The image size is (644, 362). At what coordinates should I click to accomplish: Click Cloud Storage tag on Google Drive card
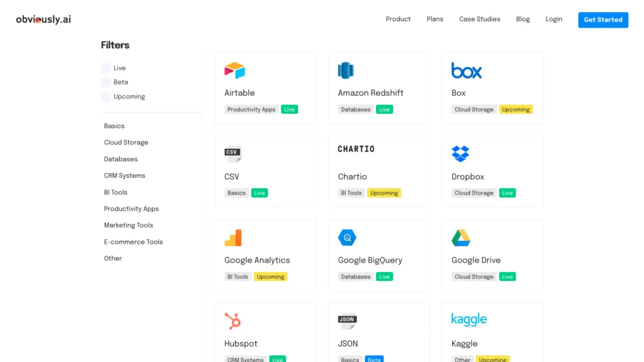coord(474,276)
